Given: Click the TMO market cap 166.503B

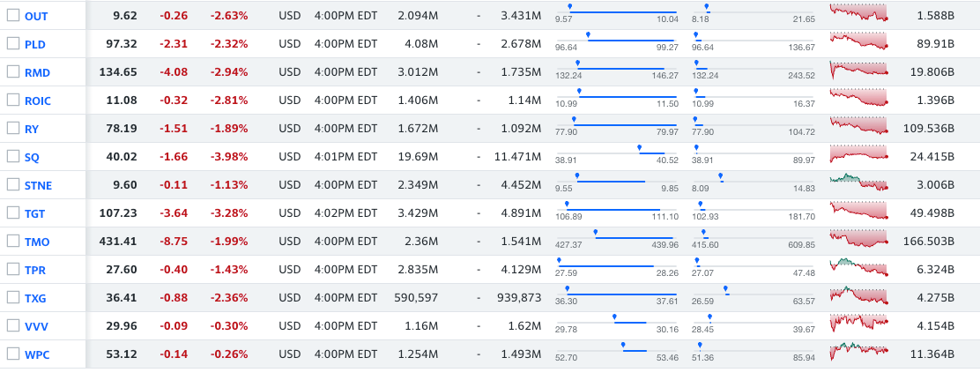Looking at the screenshot, I should [x=929, y=242].
